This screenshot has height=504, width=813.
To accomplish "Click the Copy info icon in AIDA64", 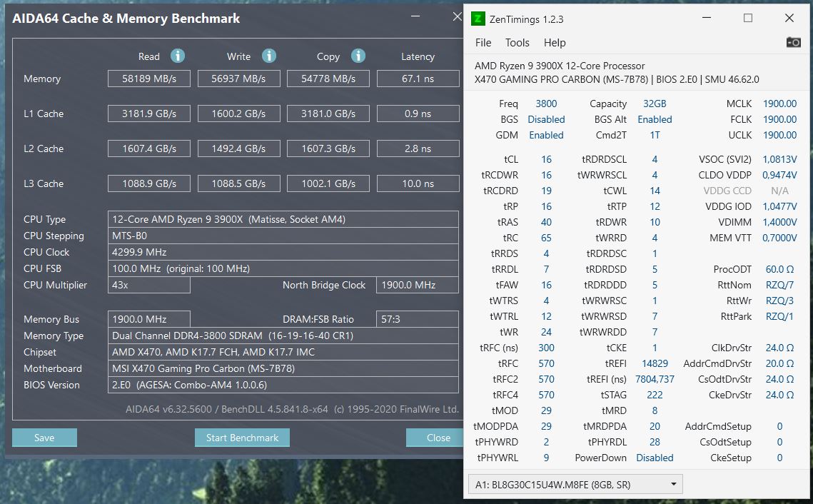I will (x=358, y=56).
